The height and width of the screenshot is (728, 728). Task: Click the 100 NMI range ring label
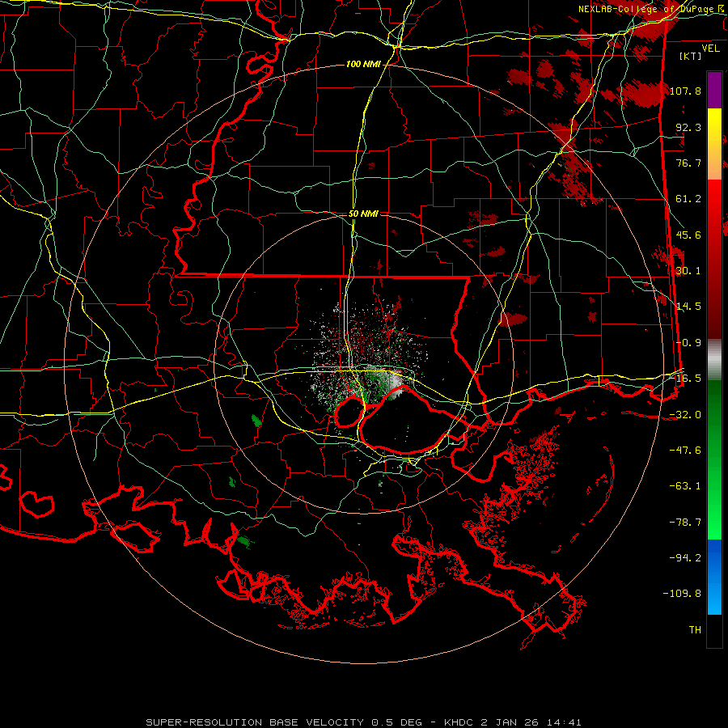362,64
